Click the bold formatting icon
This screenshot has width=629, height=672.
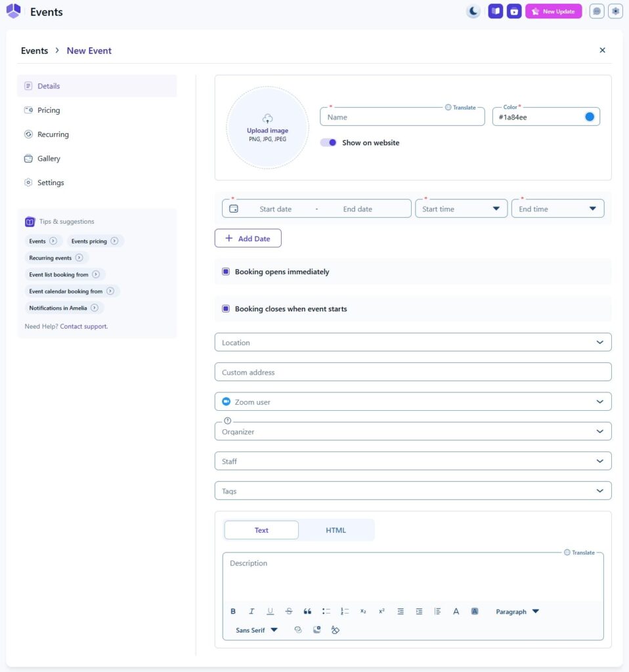[233, 612]
